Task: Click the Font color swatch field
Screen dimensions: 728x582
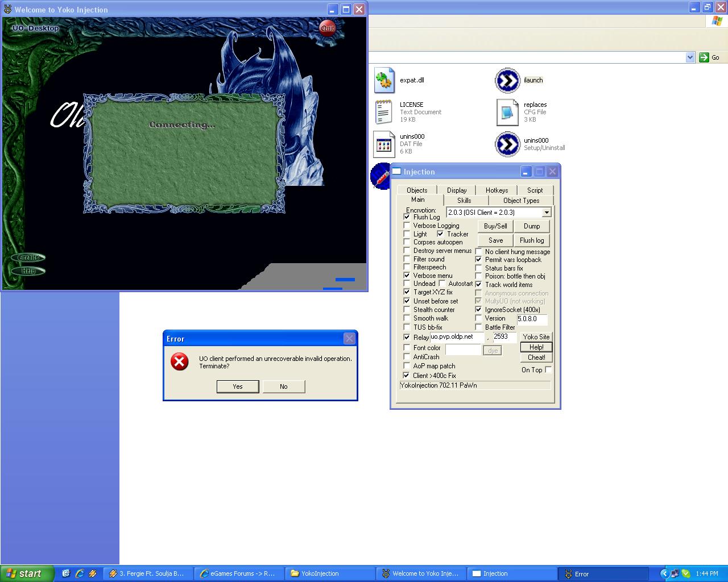Action: (x=463, y=350)
